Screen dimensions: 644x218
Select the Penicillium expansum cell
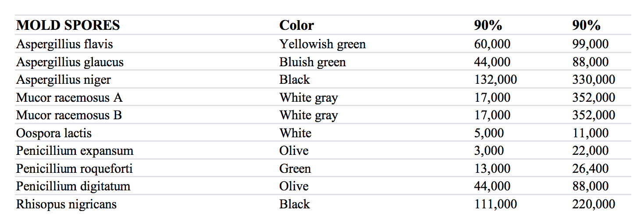click(x=75, y=151)
